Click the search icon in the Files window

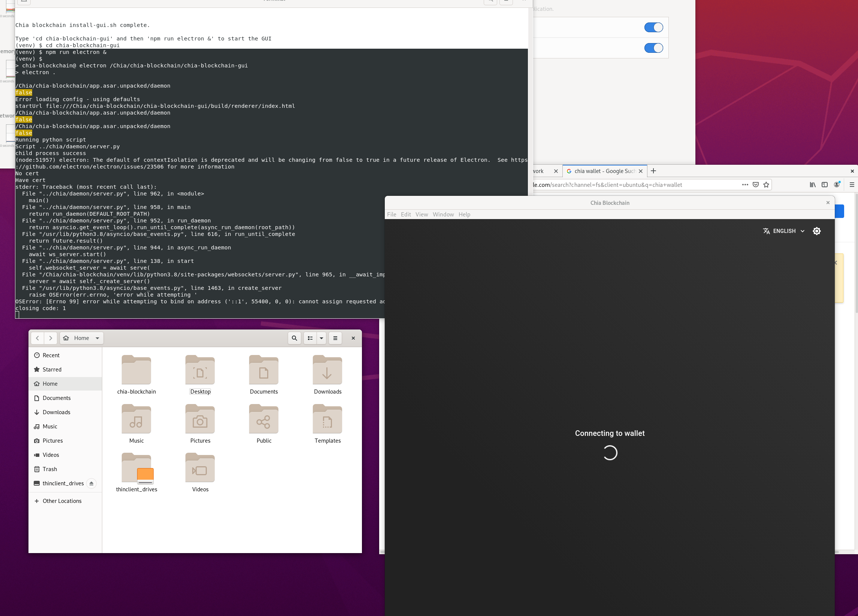click(x=294, y=338)
